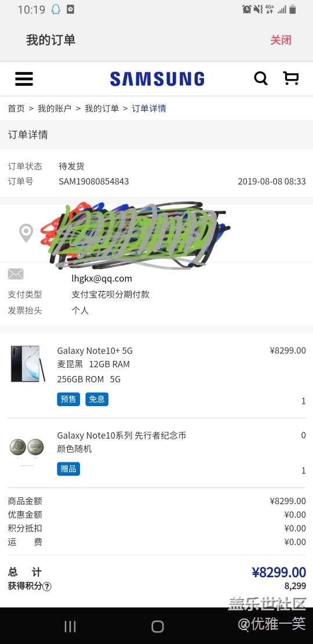Go to 首页 in breadcrumb

click(16, 108)
